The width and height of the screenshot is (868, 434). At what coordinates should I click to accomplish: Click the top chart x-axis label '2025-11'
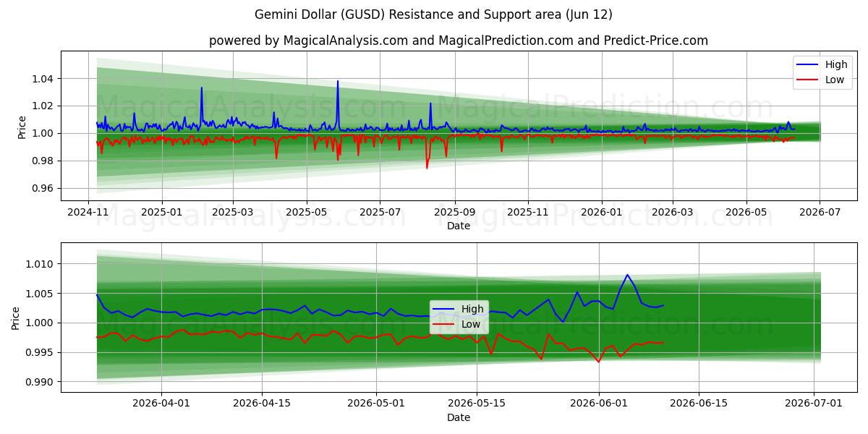[x=528, y=213]
